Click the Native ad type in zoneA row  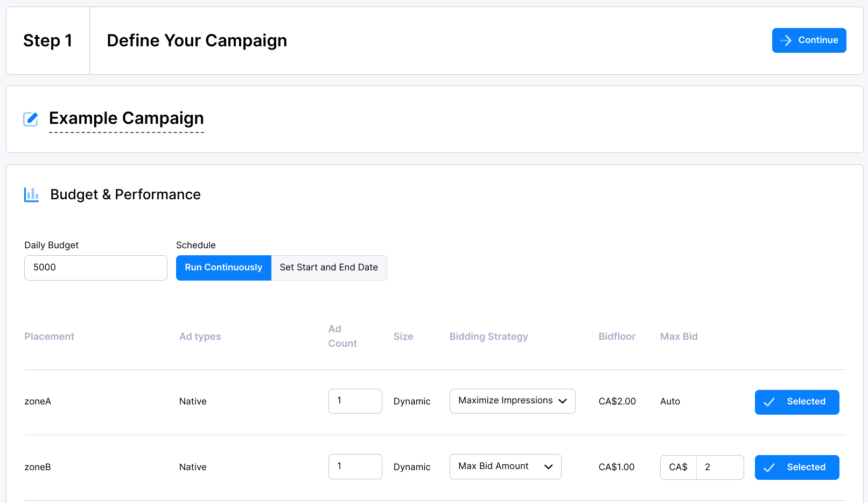coord(193,402)
